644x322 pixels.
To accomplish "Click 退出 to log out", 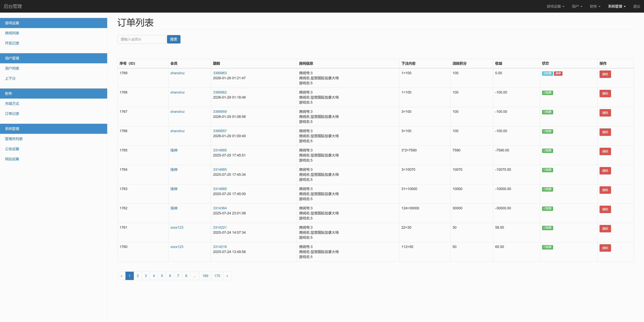I will [x=636, y=6].
